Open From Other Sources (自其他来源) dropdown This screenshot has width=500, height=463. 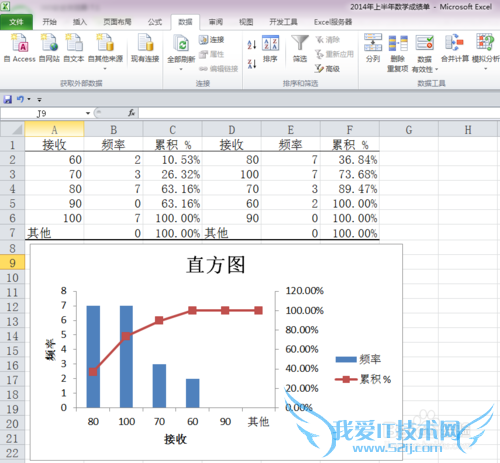105,52
